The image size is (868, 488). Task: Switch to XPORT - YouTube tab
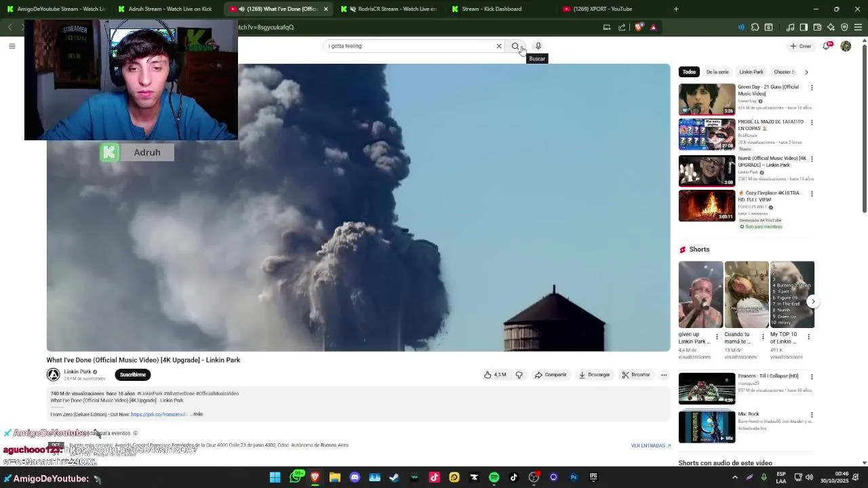pyautogui.click(x=612, y=9)
